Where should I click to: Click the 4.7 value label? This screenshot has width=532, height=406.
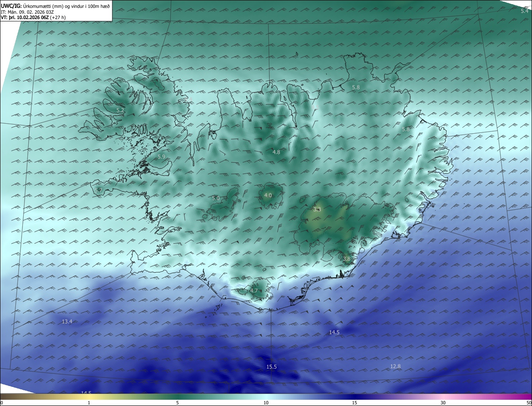[x=254, y=291]
